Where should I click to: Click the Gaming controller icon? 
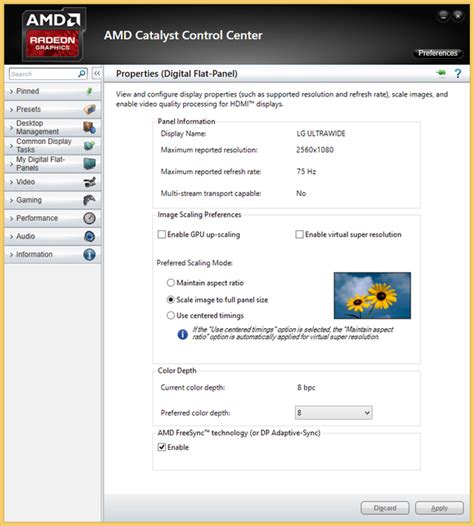(x=89, y=200)
